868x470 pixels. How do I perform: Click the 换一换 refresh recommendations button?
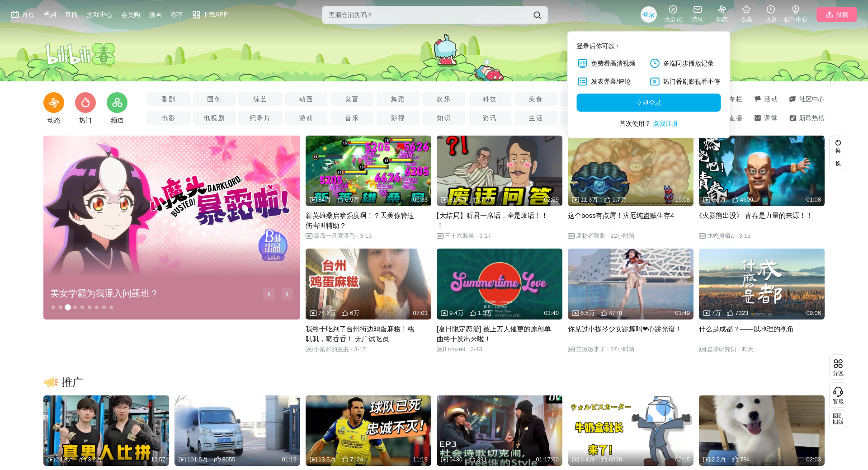(x=838, y=153)
